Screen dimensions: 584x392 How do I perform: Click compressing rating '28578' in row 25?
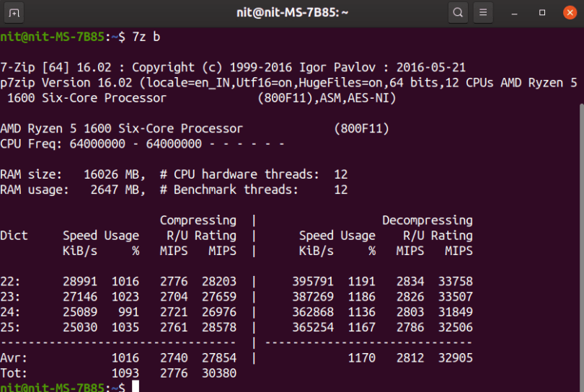click(x=219, y=327)
